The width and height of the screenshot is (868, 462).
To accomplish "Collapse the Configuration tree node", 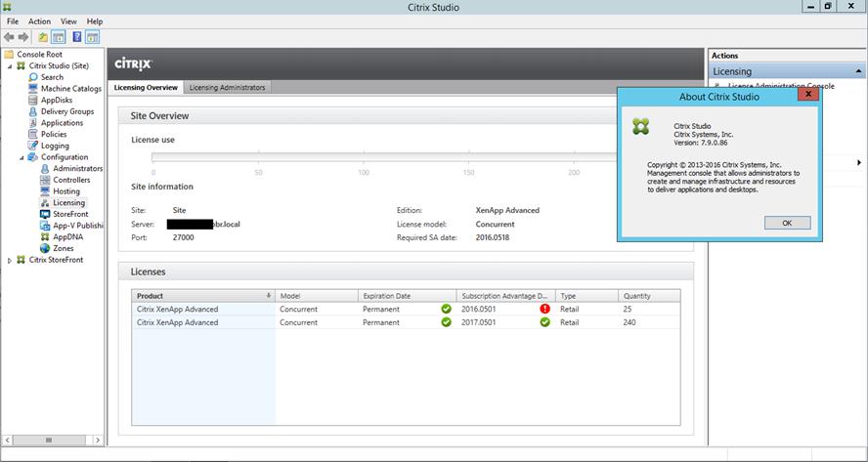I will coord(22,157).
